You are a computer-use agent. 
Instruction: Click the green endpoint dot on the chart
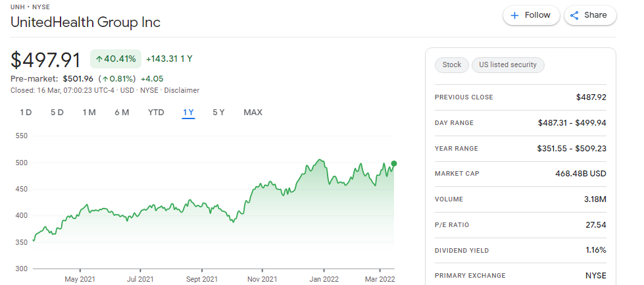click(394, 163)
